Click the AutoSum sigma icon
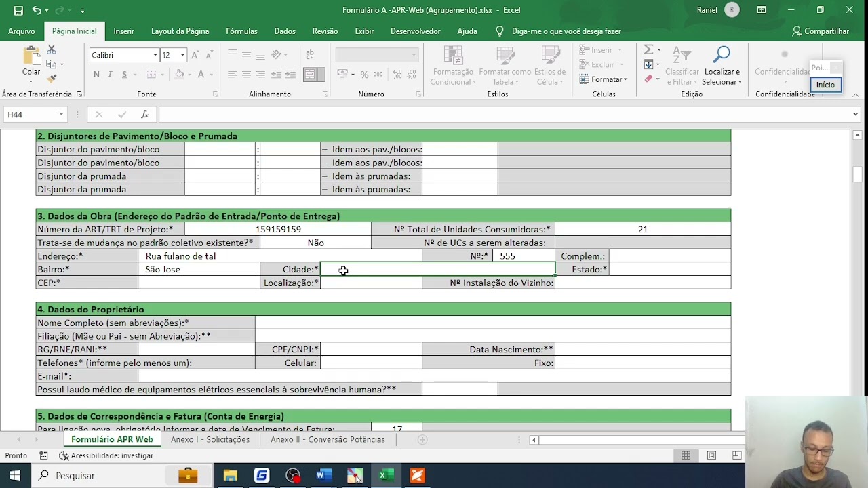The height and width of the screenshot is (488, 868). click(648, 49)
